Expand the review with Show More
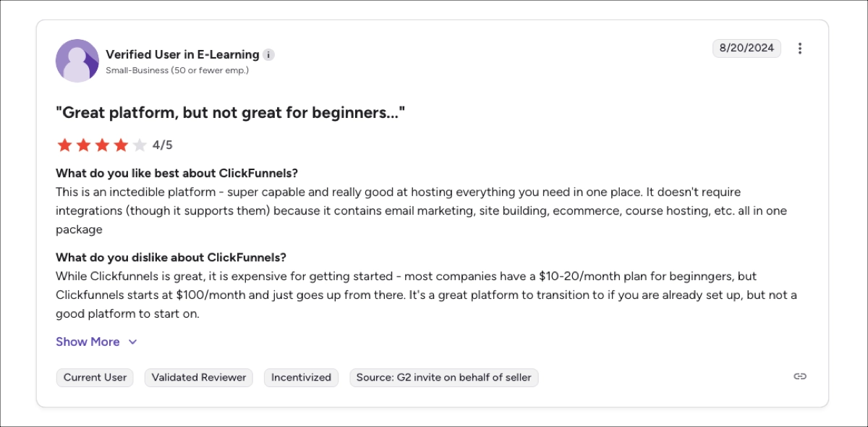This screenshot has height=427, width=868. tap(88, 341)
